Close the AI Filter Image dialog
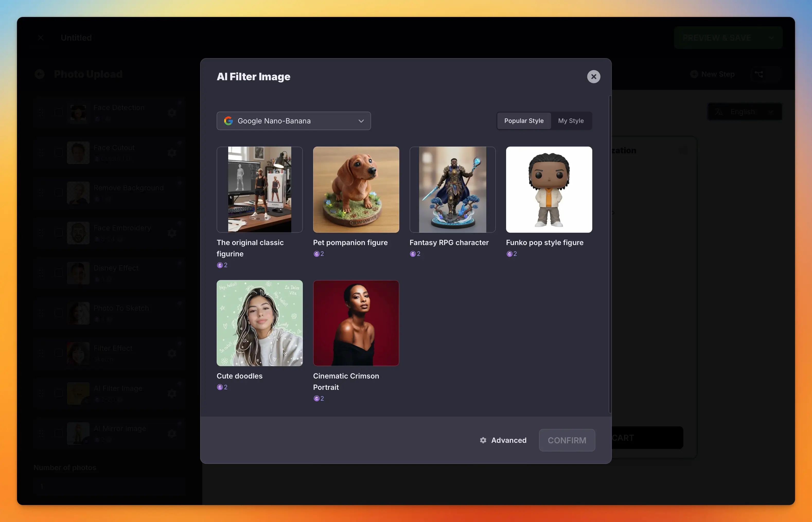This screenshot has width=812, height=522. 593,77
